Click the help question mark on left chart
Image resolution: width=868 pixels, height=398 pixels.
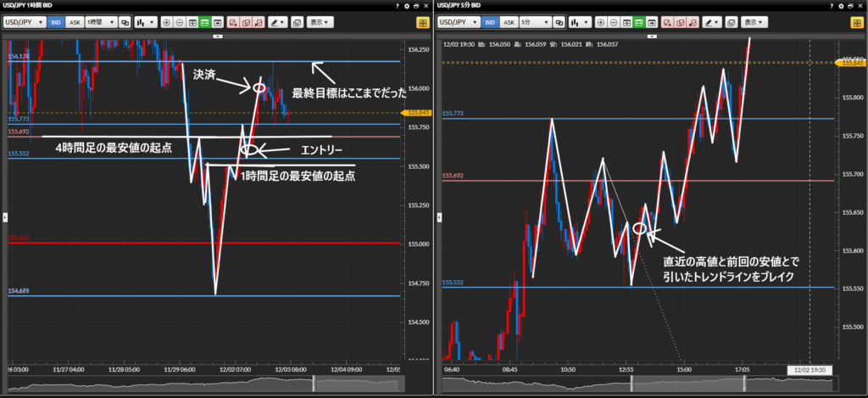click(398, 6)
